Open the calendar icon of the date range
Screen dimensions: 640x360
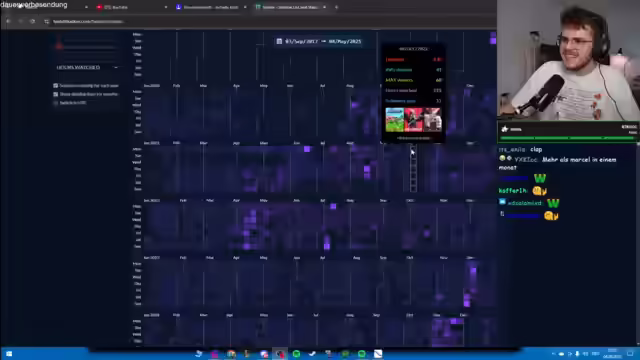point(279,41)
